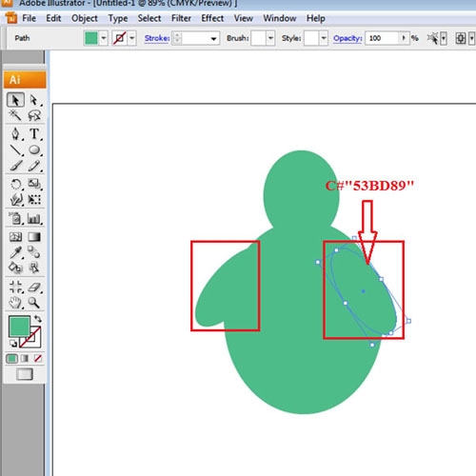The width and height of the screenshot is (476, 476).
Task: Click the Adobe Illustrator icon beside File menu
Action: (x=11, y=18)
